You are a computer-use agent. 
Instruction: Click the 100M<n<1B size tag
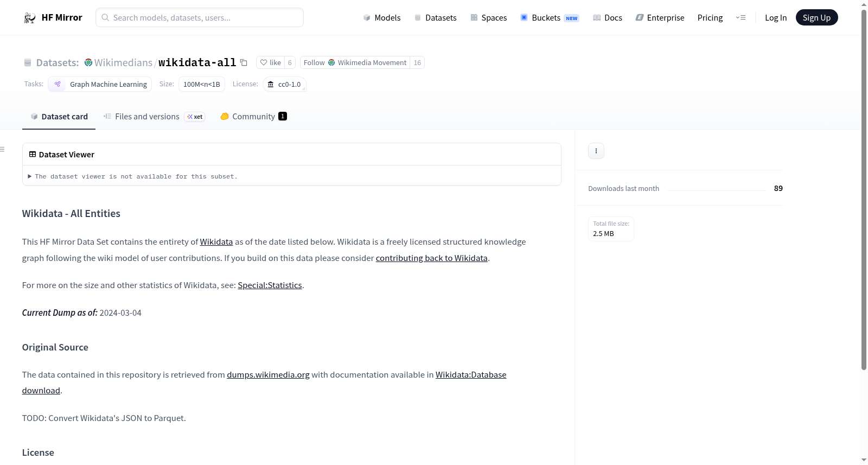(x=202, y=85)
